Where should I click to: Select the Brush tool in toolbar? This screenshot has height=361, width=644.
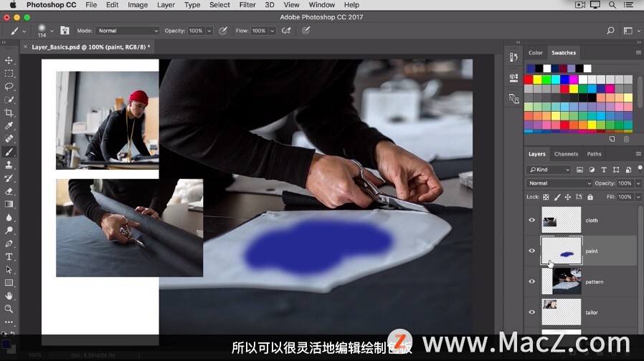coord(9,152)
